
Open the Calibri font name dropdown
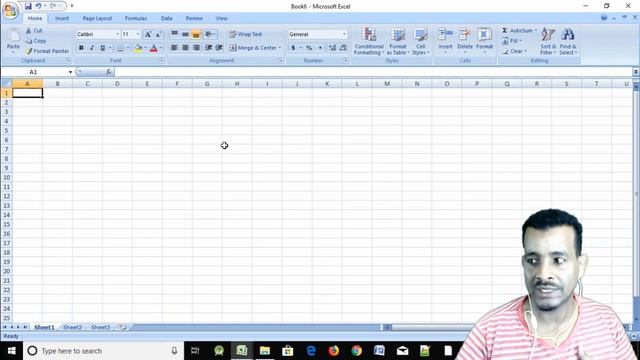tap(118, 34)
